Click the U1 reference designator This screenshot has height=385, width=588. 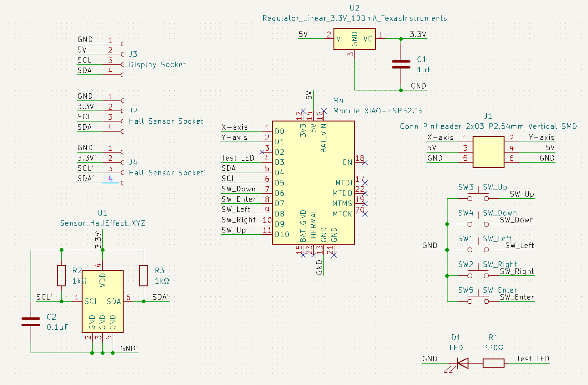(103, 213)
